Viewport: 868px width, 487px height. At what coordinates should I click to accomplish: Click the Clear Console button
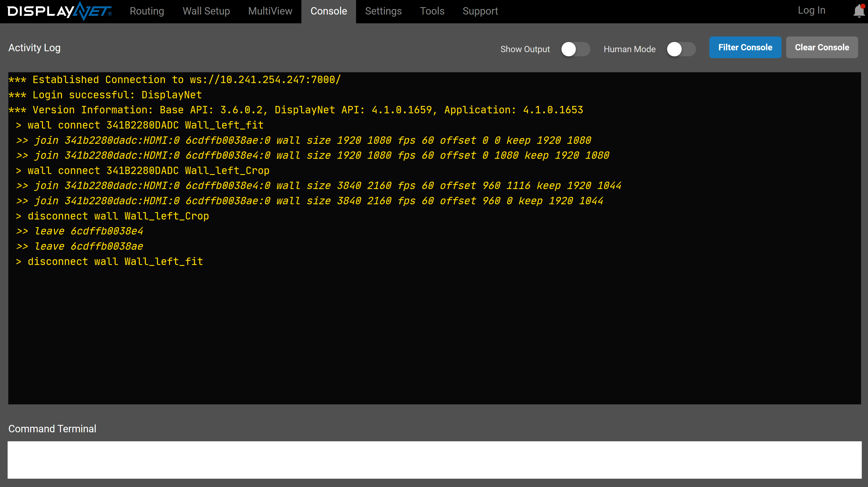[x=822, y=47]
